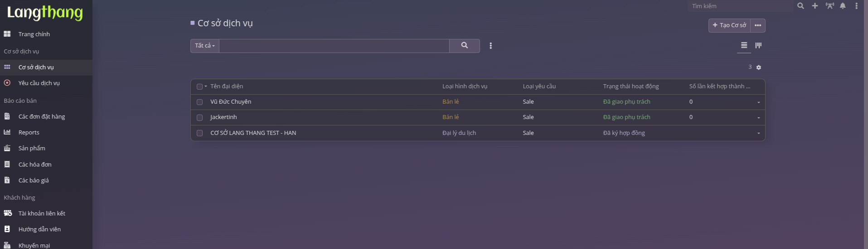Open the notifications bell
Screen dimensions: 868x249
(x=843, y=6)
